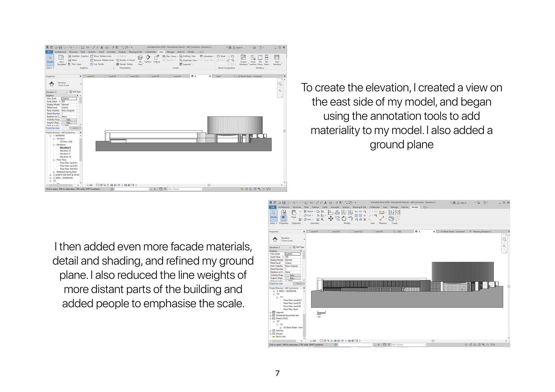Select the Move tool in Modify panel
The width and height of the screenshot is (555, 392).
click(x=331, y=219)
